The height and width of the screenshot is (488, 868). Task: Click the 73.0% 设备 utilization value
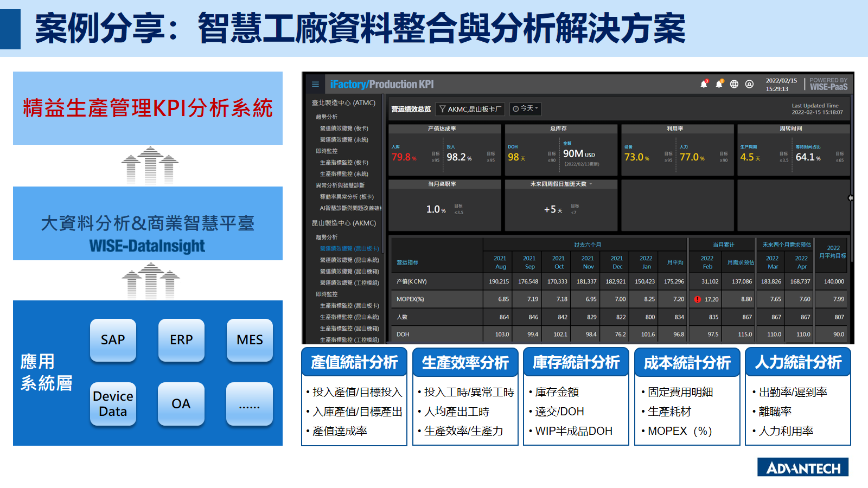(637, 157)
